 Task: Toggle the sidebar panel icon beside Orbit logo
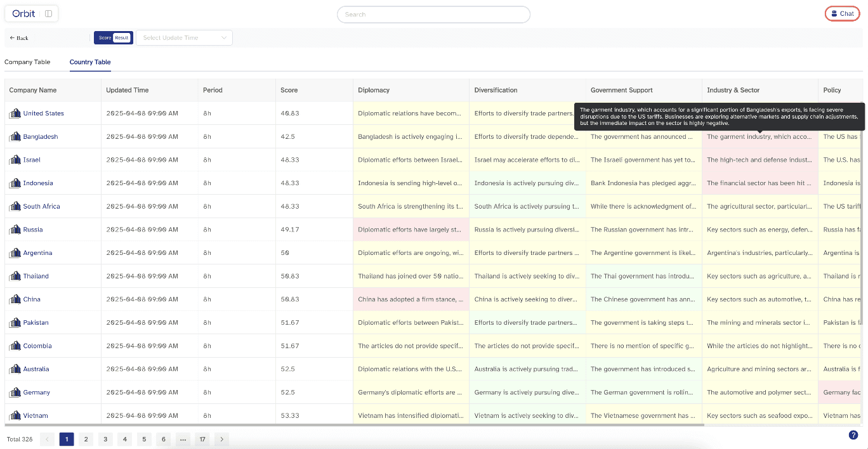click(x=49, y=13)
